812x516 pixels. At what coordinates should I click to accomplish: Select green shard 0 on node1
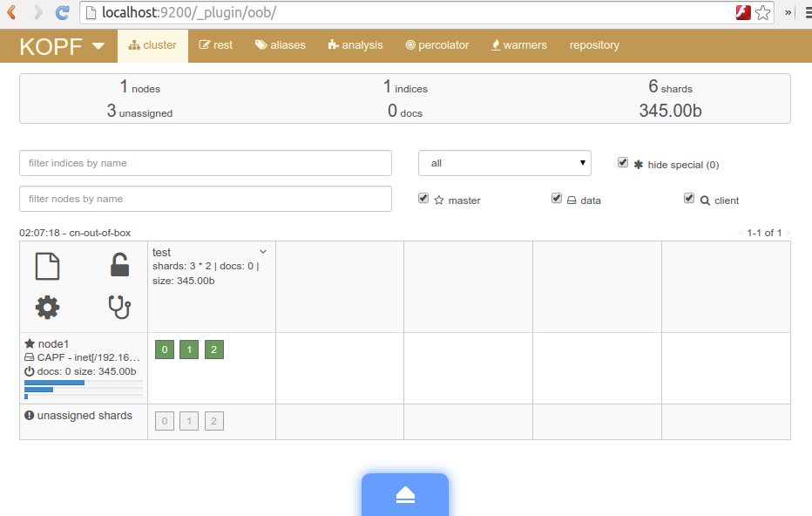(x=165, y=350)
